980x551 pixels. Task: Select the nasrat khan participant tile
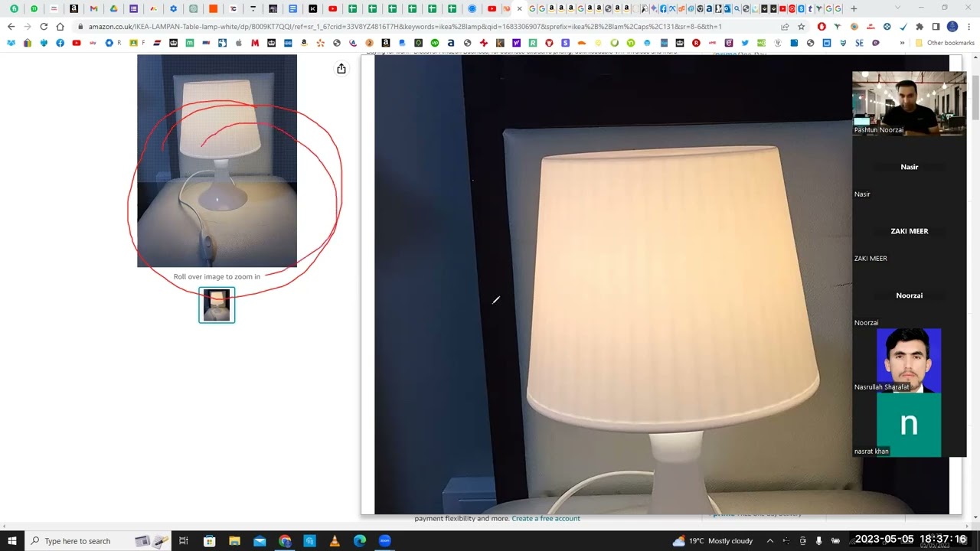(x=910, y=425)
